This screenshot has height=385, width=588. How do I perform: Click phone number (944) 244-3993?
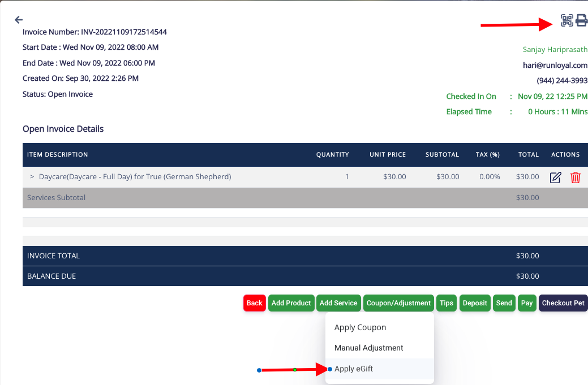tap(562, 80)
